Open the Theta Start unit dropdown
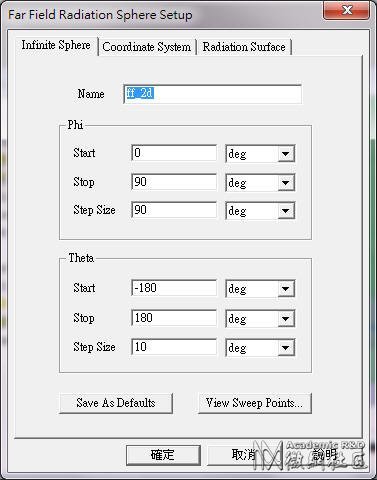The height and width of the screenshot is (480, 377). pyautogui.click(x=260, y=289)
